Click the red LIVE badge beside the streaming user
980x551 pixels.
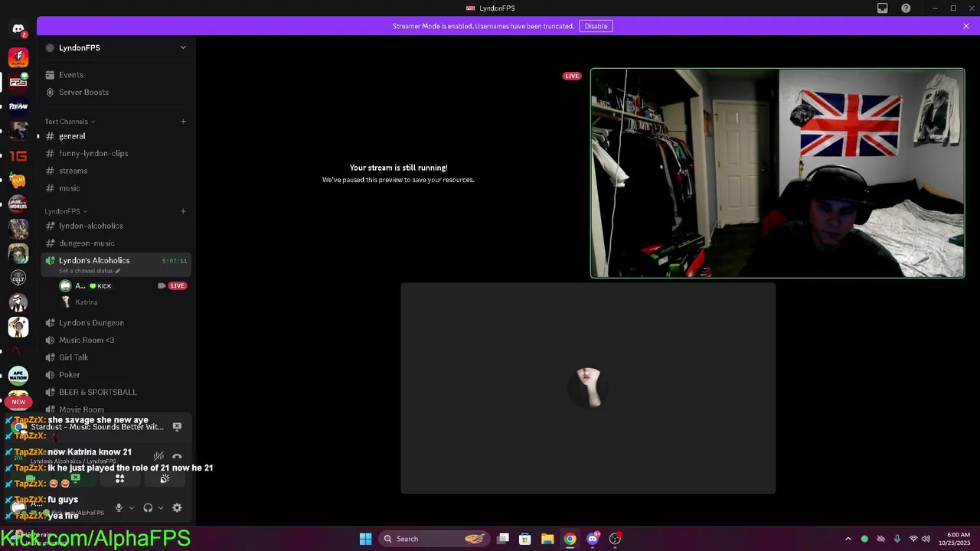(178, 285)
